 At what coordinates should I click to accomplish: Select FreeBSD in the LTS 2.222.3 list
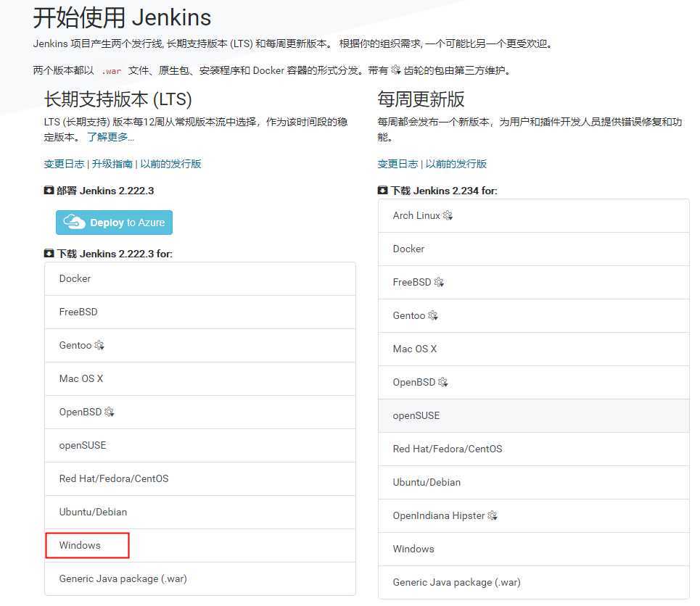200,312
